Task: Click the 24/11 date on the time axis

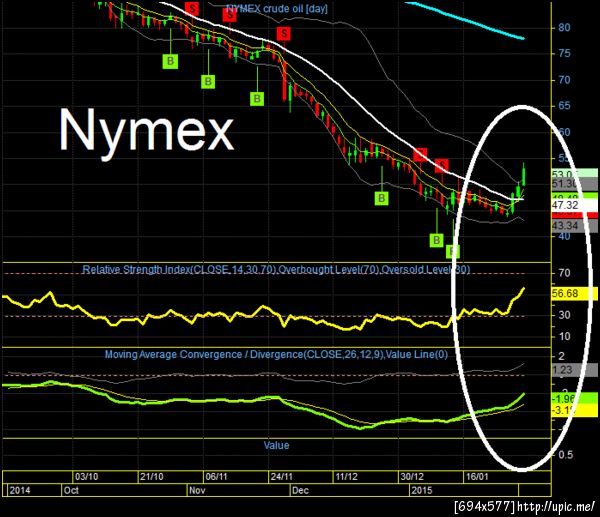Action: pos(282,477)
